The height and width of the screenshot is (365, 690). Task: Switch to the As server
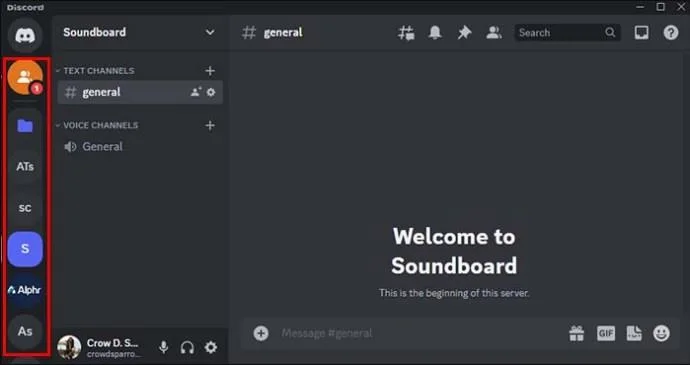[25, 331]
